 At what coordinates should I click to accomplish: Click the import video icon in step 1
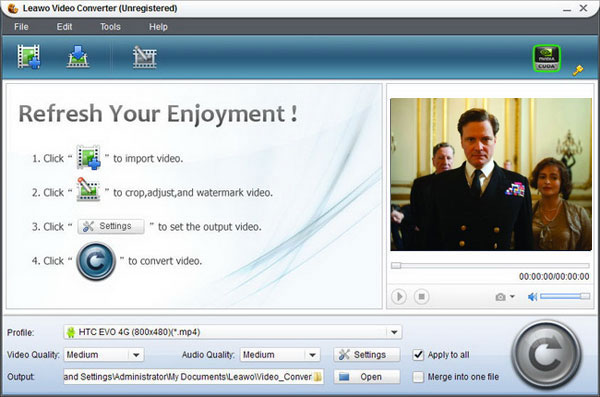[x=88, y=157]
